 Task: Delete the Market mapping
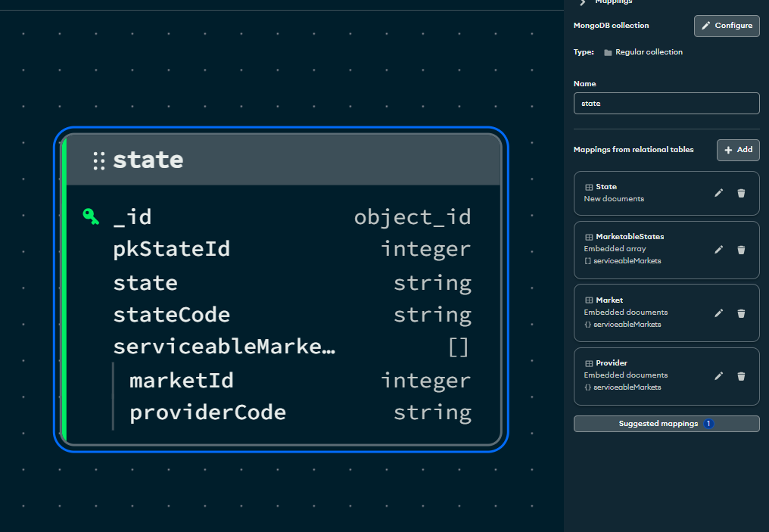[x=741, y=313]
